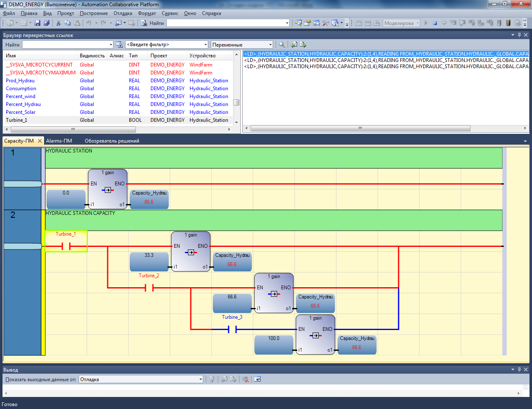Click the Copy icon in toolbar

coord(68,23)
